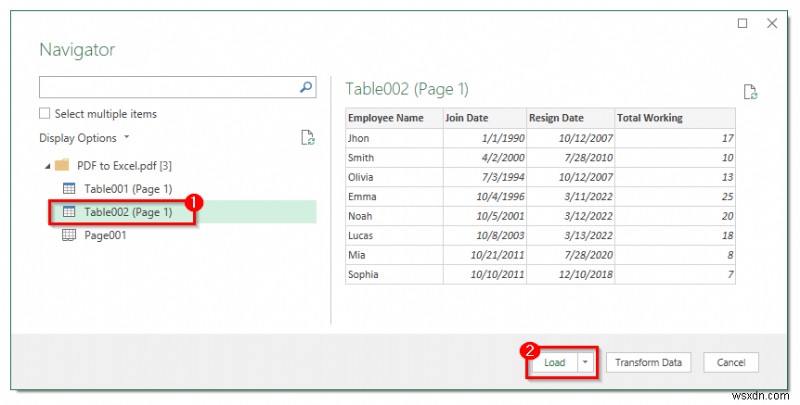Viewport: 800px width, 405px height.
Task: Click the Page001 page icon
Action: point(69,235)
